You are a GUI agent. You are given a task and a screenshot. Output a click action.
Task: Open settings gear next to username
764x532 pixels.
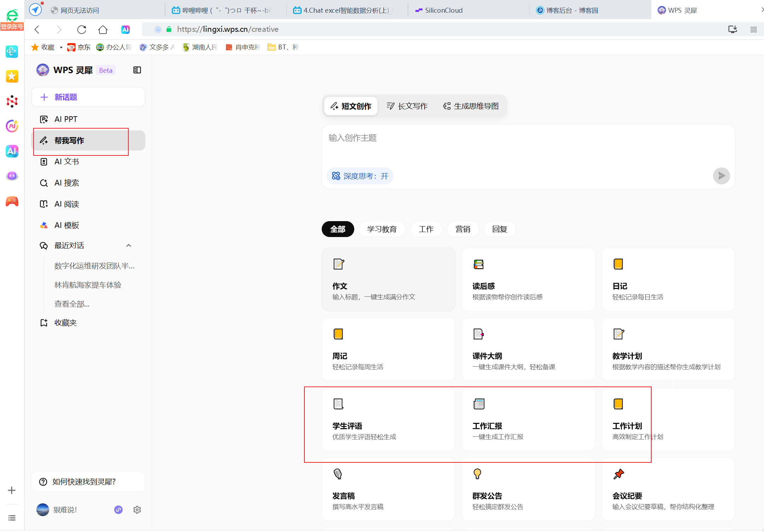137,510
